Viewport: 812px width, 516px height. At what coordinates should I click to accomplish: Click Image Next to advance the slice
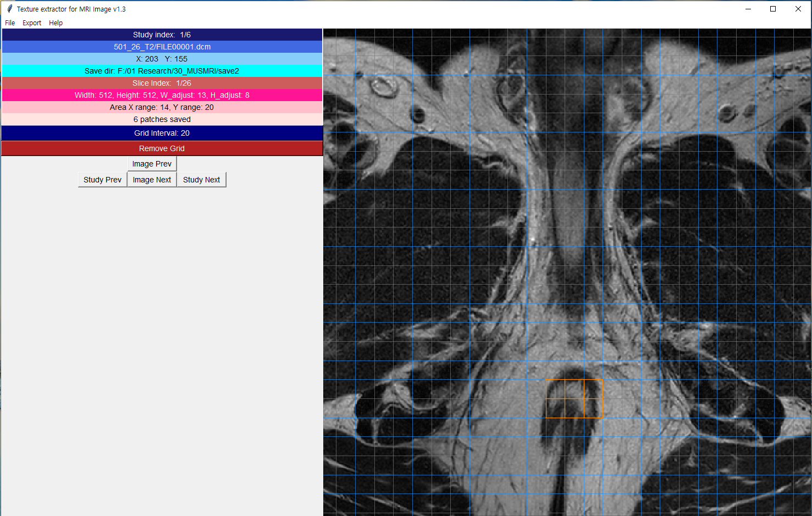(x=152, y=179)
